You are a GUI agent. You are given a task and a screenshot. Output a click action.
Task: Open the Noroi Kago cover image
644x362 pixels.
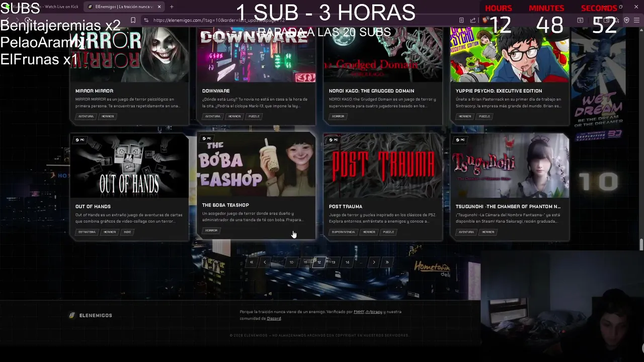[383, 54]
